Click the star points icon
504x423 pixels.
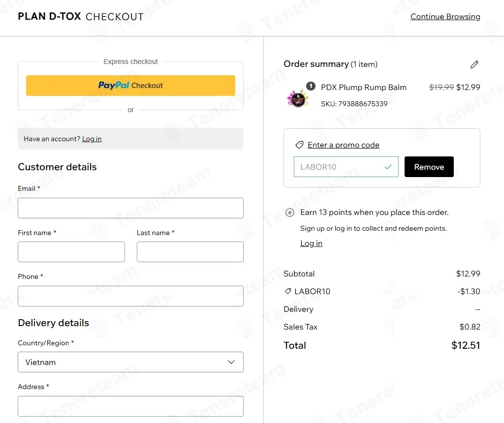pyautogui.click(x=289, y=212)
